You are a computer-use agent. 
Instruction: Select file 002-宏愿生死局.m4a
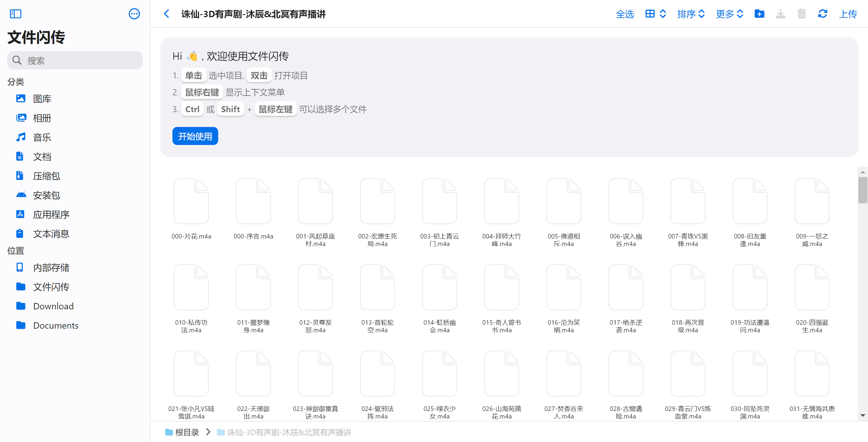(x=377, y=212)
